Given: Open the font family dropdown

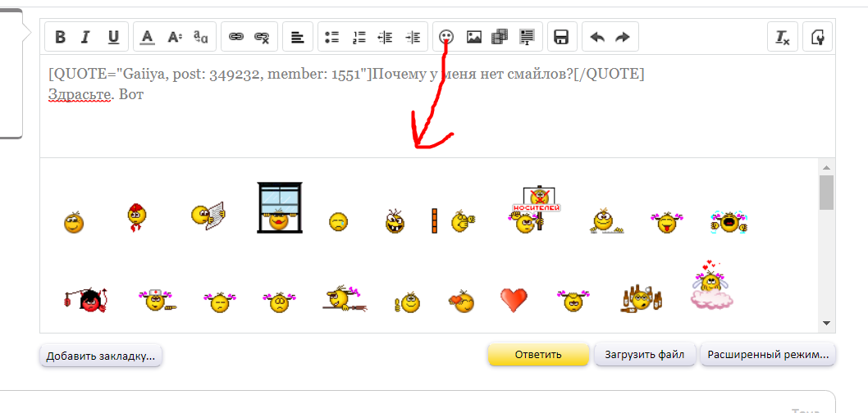Looking at the screenshot, I should (x=201, y=37).
